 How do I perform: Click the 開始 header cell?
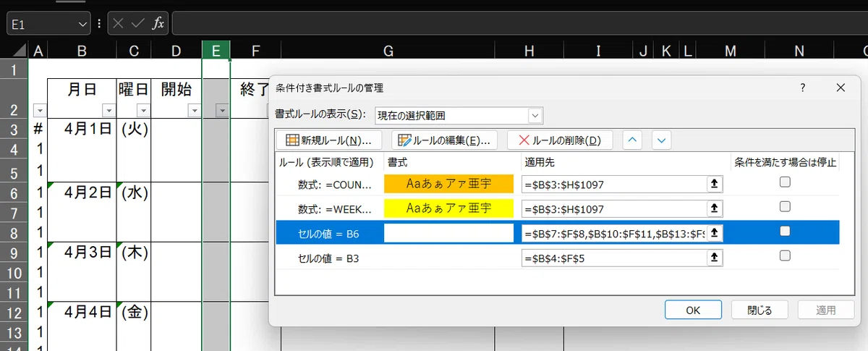coord(176,98)
